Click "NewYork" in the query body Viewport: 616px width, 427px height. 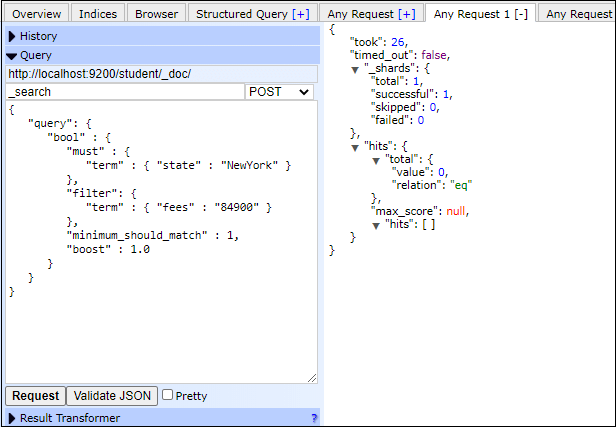(x=249, y=165)
